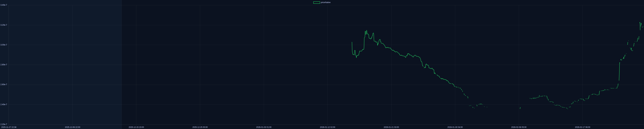644x129 pixels.
Task: Click the 2026-01-21 03:00 x-axis label
Action: pos(391,127)
